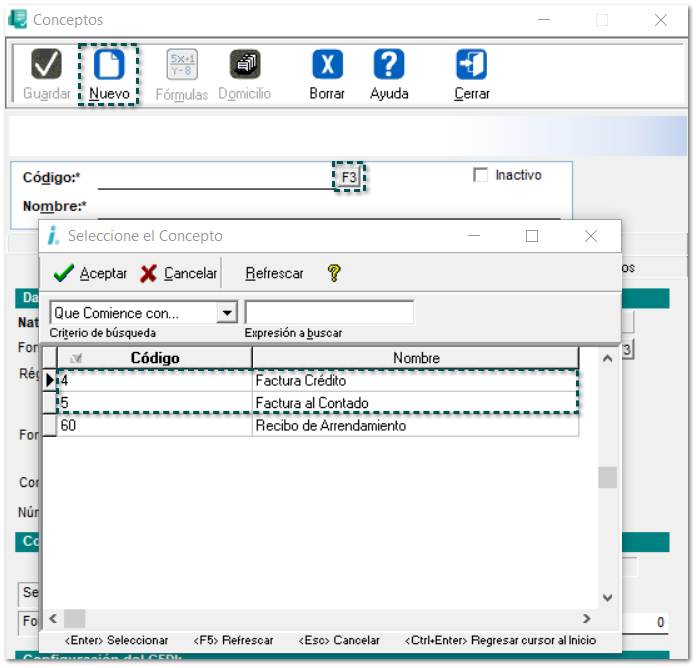Sort by the Código column header
This screenshot has height=668, width=697.
coord(154,358)
